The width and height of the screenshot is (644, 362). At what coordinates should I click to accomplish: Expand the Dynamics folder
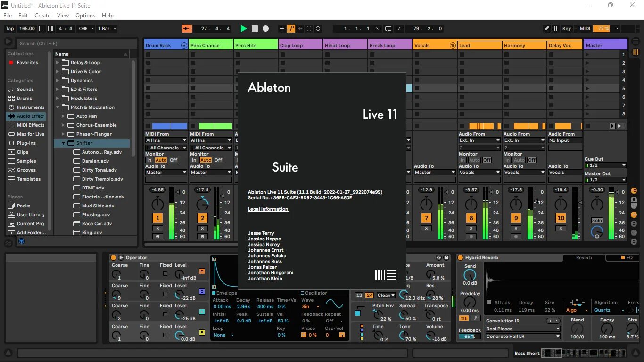coord(58,80)
